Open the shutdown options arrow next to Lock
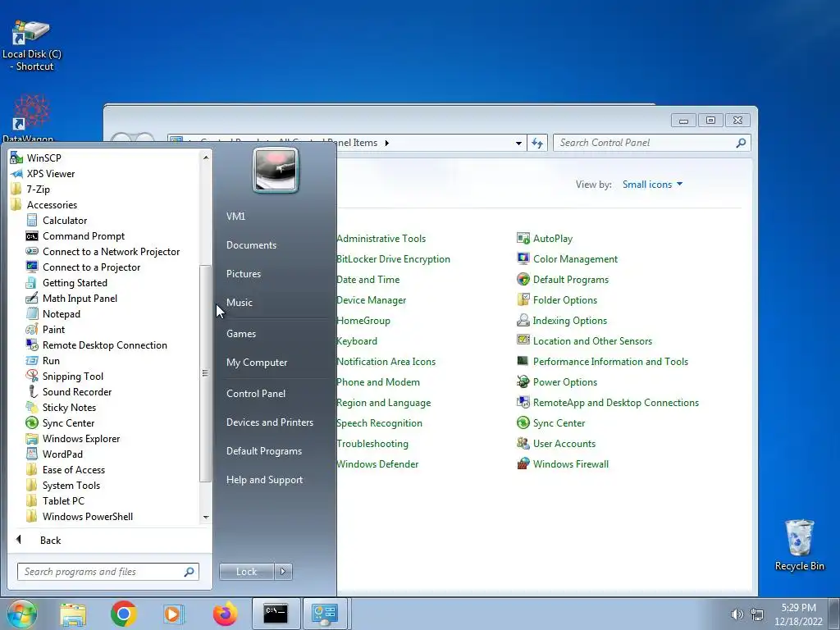840x630 pixels. coord(283,572)
